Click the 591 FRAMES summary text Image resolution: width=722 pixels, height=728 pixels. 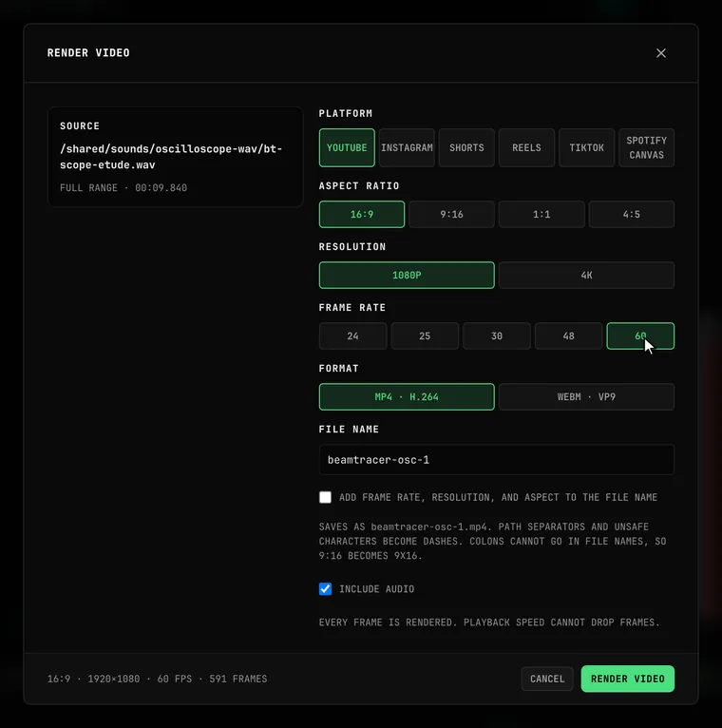click(238, 679)
